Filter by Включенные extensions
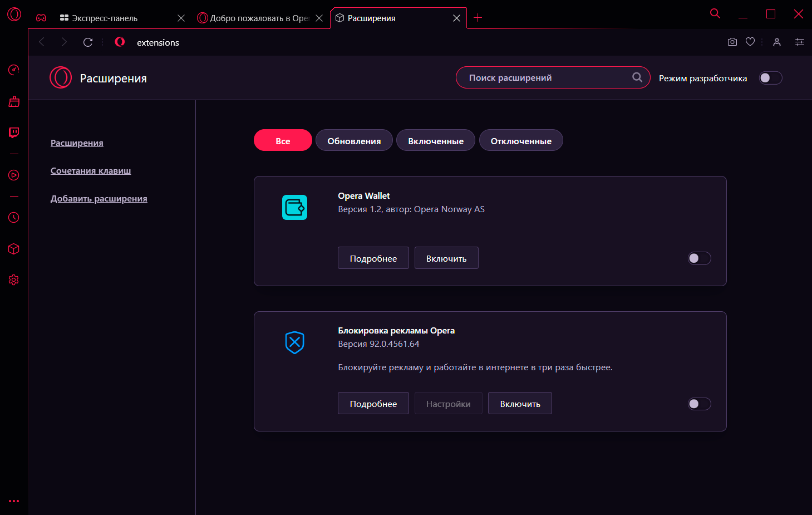 pos(436,140)
